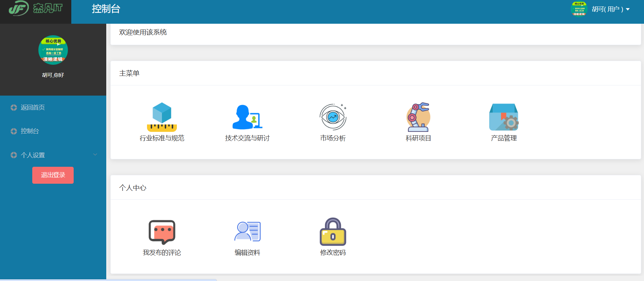Image resolution: width=644 pixels, height=281 pixels.
Task: Click the 胡可(用户) username in header
Action: tap(608, 9)
